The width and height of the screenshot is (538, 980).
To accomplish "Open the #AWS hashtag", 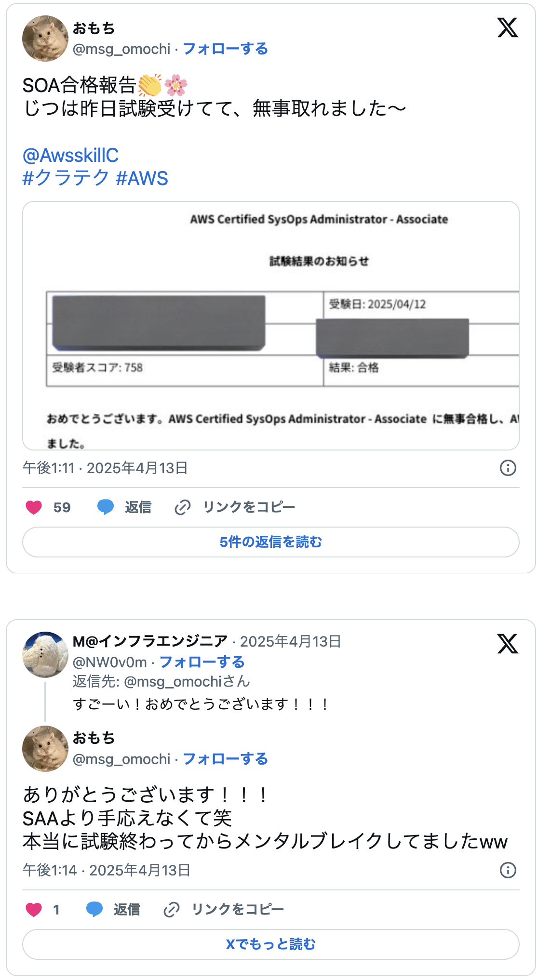I will click(143, 178).
